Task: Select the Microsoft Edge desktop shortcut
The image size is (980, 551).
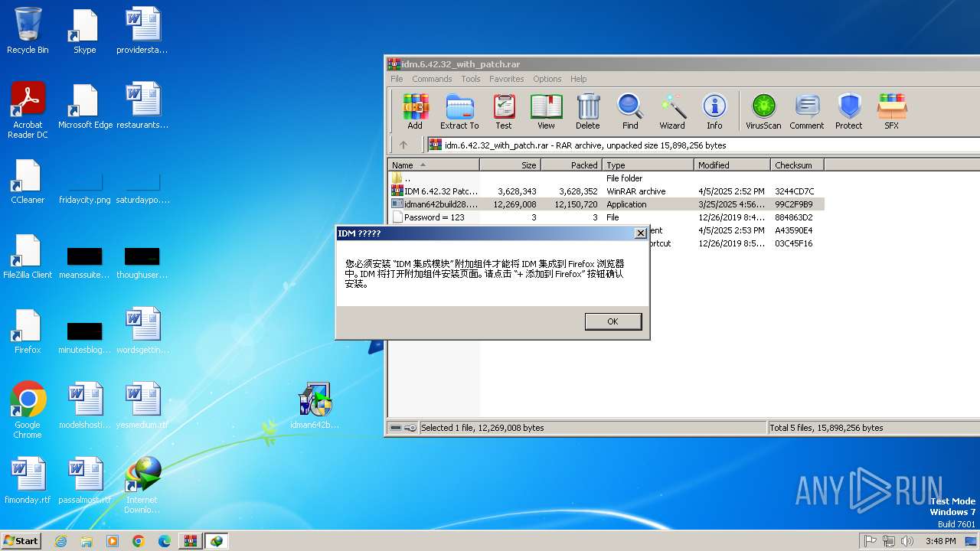Action: coord(85,106)
